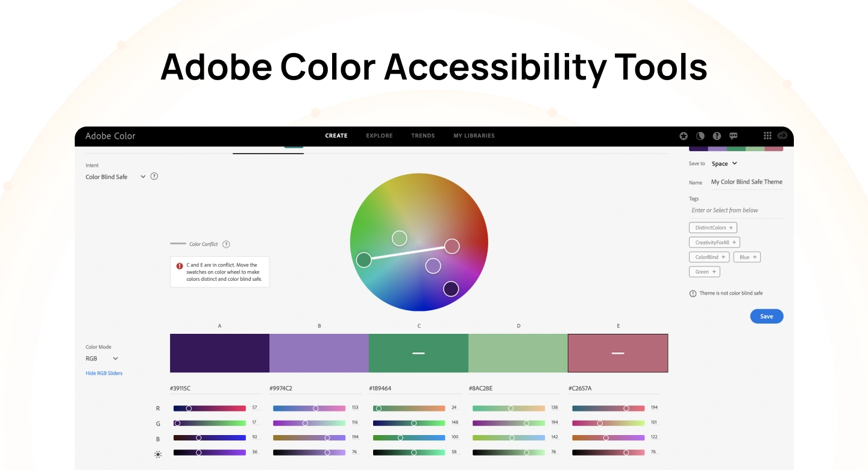Toggle Hide RGB Sliders
This screenshot has width=868, height=470.
click(x=104, y=373)
